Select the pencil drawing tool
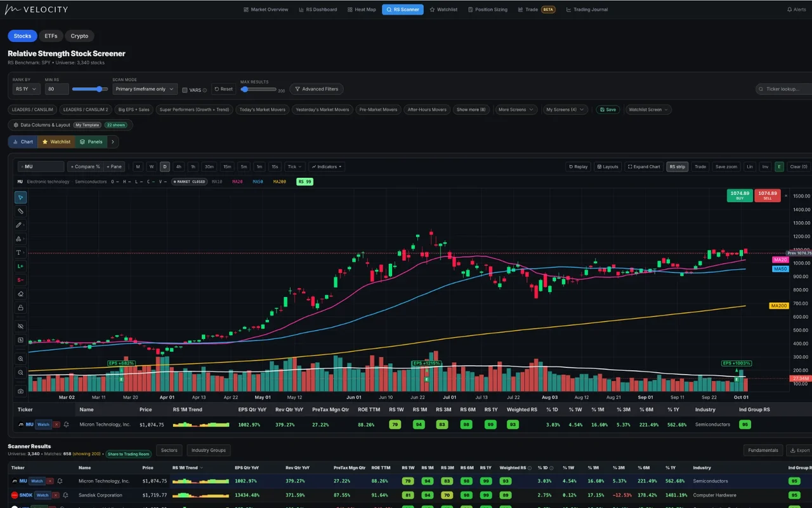Screen dimensions: 812x508 tap(20, 225)
